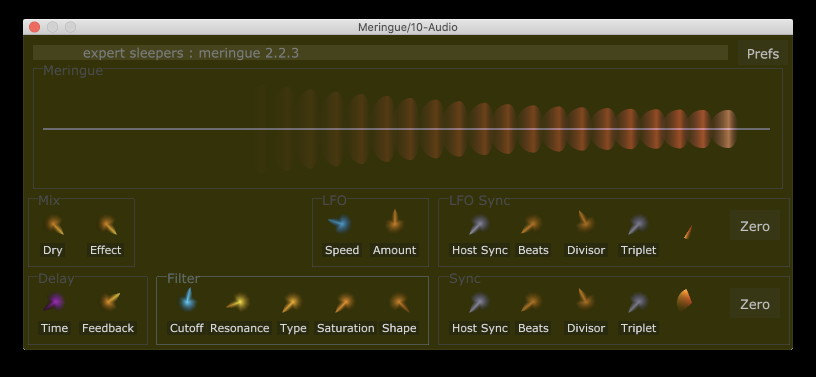Click the LFO Speed knob
The height and width of the screenshot is (377, 816).
(340, 224)
